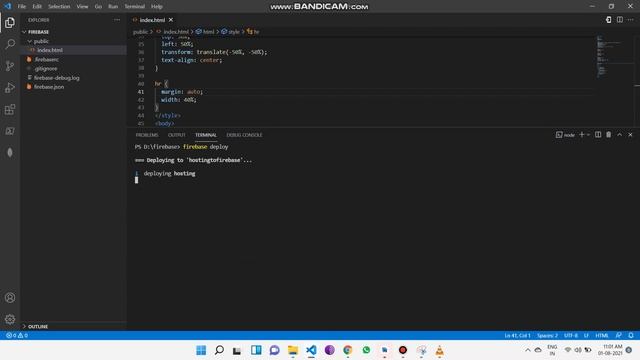Click the public breadcrumb
The image size is (640, 360).
pos(140,31)
